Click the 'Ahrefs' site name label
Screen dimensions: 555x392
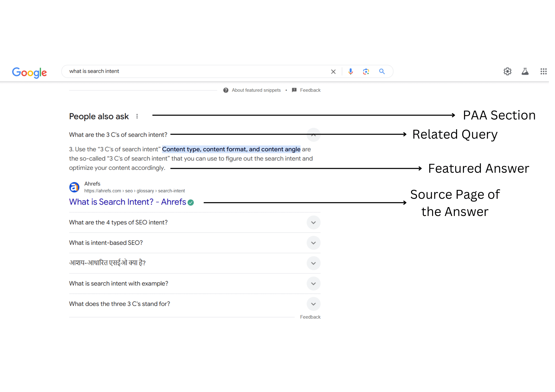coord(92,184)
